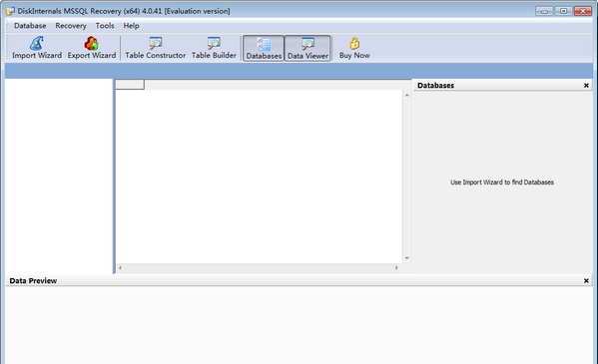Screen dimensions: 598x364
Task: Open the Tools menu
Action: click(x=105, y=26)
